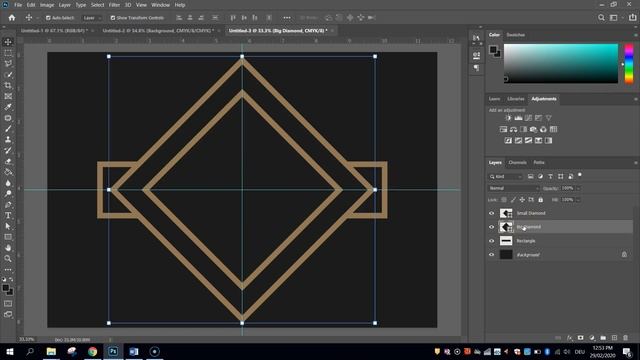Select the Frame tool
640x360 pixels.
(x=8, y=96)
